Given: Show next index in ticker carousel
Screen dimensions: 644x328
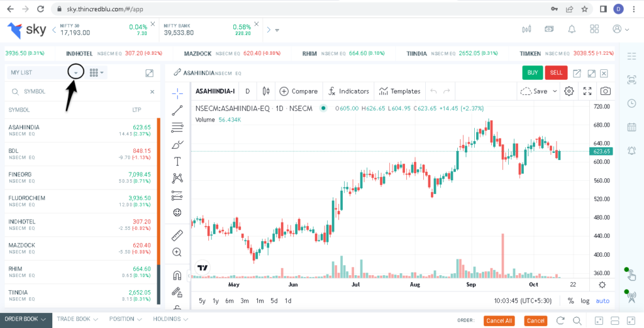Looking at the screenshot, I should coord(269,30).
